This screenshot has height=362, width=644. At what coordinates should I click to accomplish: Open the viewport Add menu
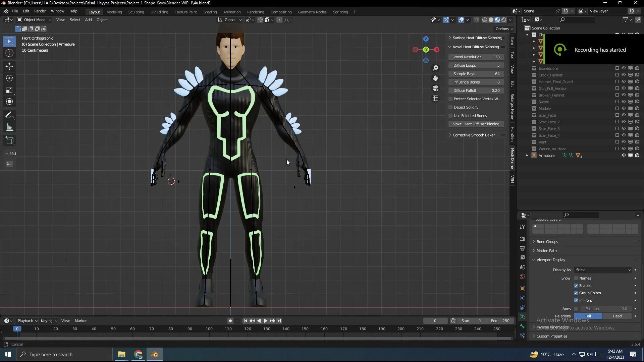88,20
